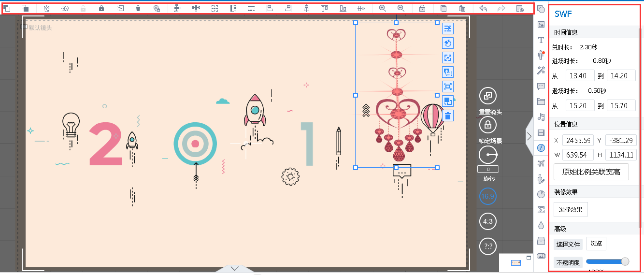Undo the last action

pyautogui.click(x=483, y=8)
